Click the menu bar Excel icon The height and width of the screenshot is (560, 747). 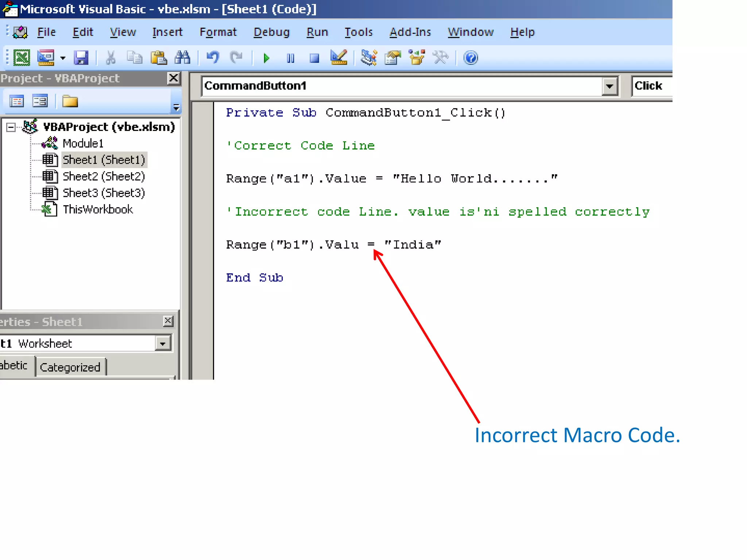point(20,32)
